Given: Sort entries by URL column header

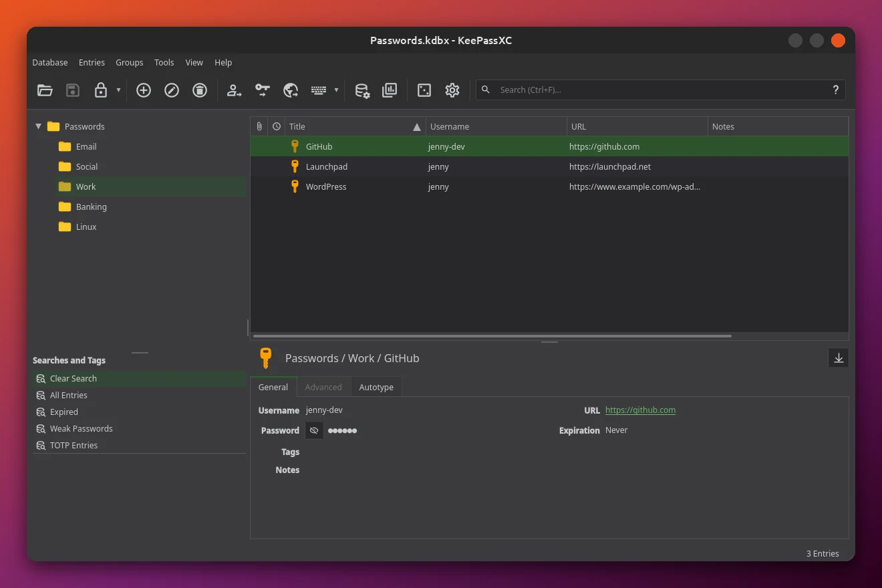Looking at the screenshot, I should (637, 126).
